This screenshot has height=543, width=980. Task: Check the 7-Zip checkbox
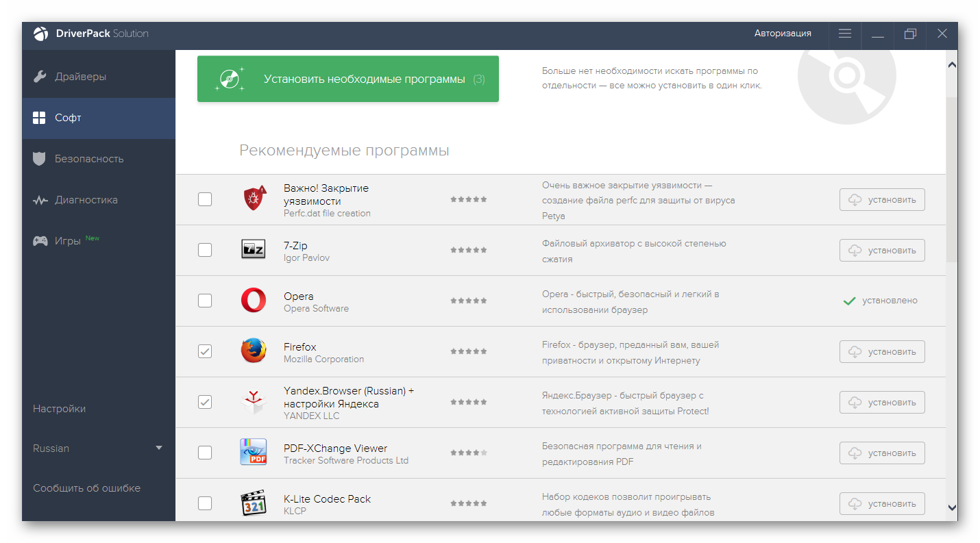tap(205, 250)
